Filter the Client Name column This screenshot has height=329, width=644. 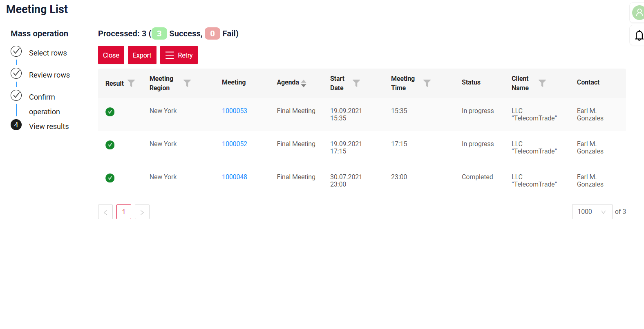pos(542,83)
